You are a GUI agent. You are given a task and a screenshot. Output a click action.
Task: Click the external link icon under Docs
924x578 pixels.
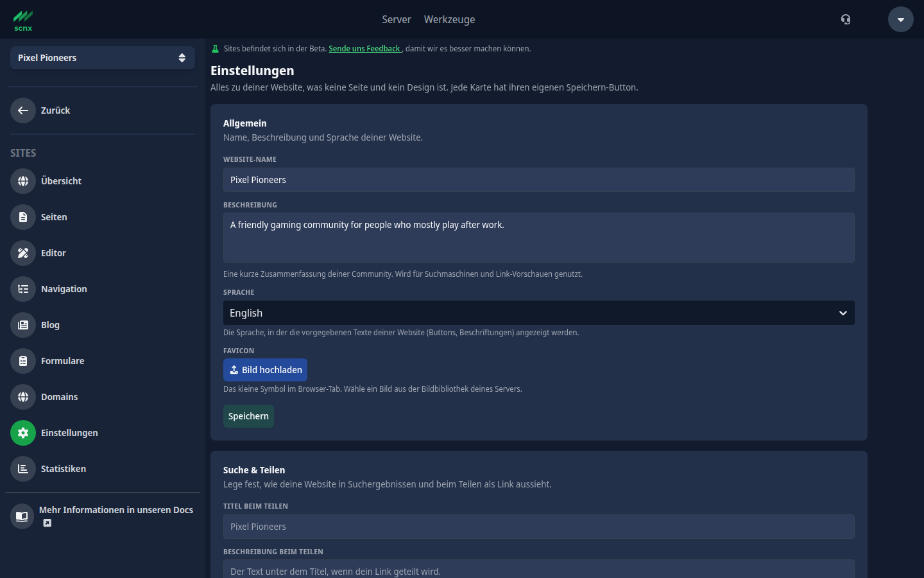click(x=47, y=523)
